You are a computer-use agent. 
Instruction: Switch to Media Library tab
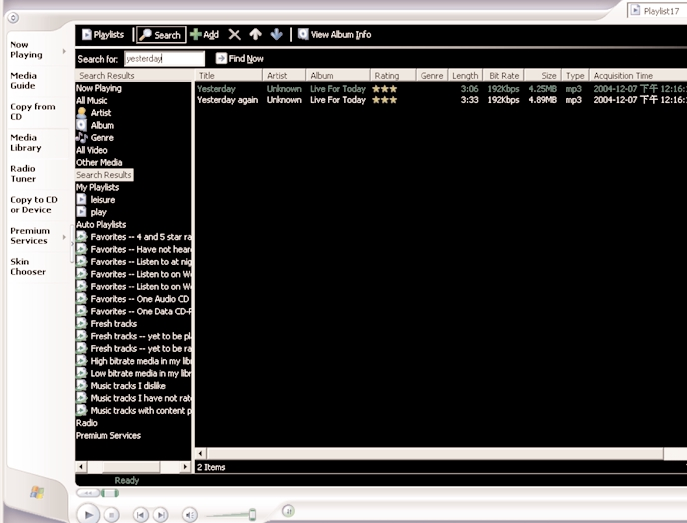25,143
